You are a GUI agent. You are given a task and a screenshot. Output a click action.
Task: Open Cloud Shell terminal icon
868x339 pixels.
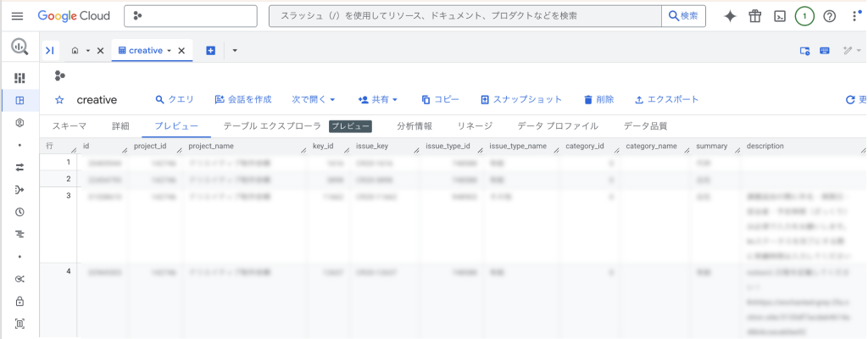point(779,16)
